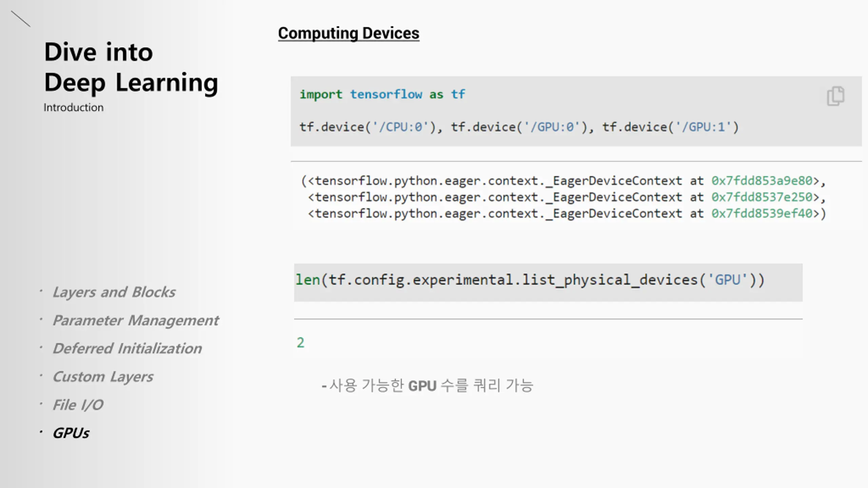Go to the File I/O section
The width and height of the screenshot is (868, 488).
point(78,405)
